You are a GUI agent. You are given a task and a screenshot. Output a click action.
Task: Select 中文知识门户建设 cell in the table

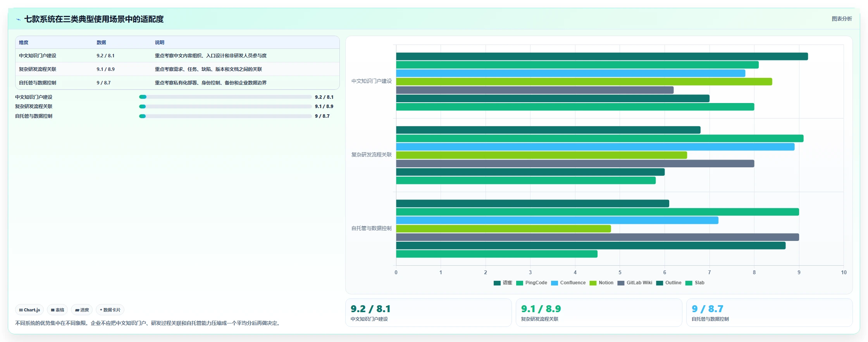coord(38,56)
